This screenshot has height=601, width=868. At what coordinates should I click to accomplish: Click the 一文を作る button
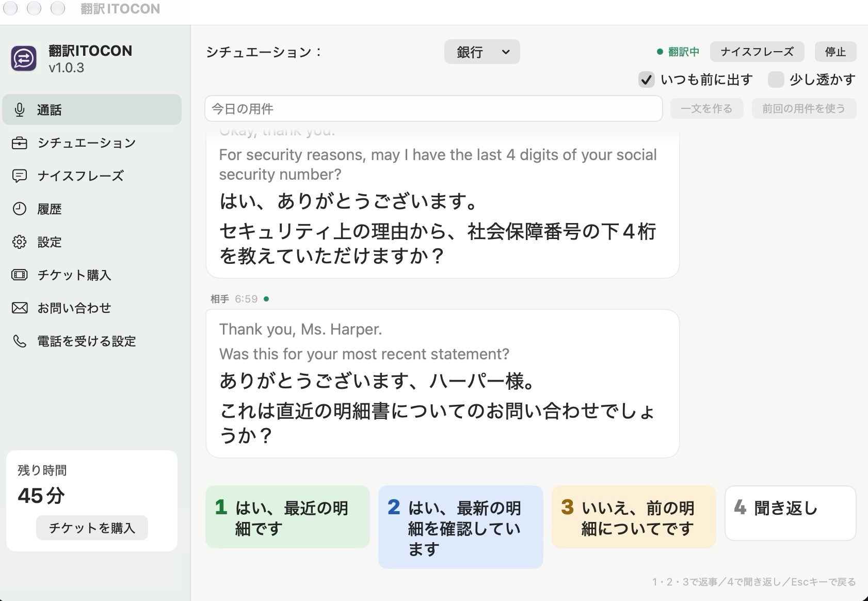(706, 108)
